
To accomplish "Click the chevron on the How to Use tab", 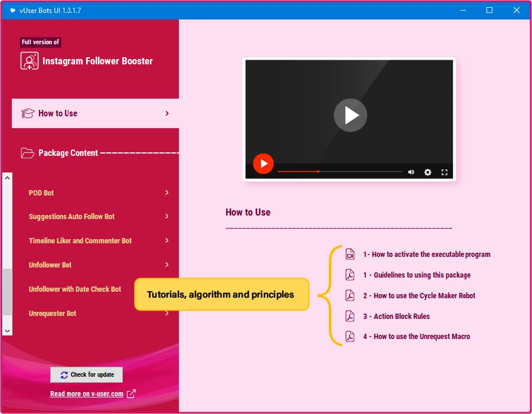I will 167,113.
